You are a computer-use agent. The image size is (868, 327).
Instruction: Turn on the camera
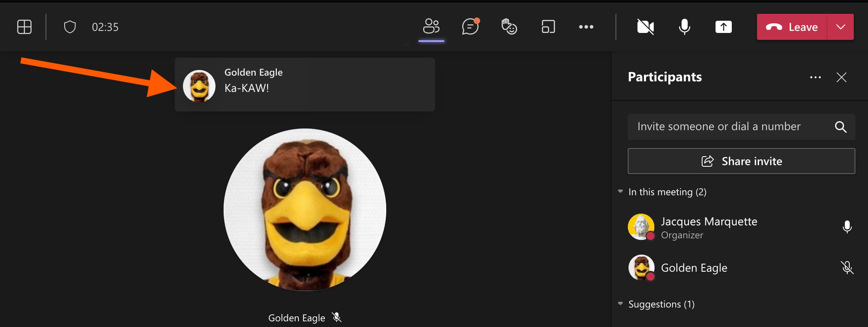(x=645, y=27)
